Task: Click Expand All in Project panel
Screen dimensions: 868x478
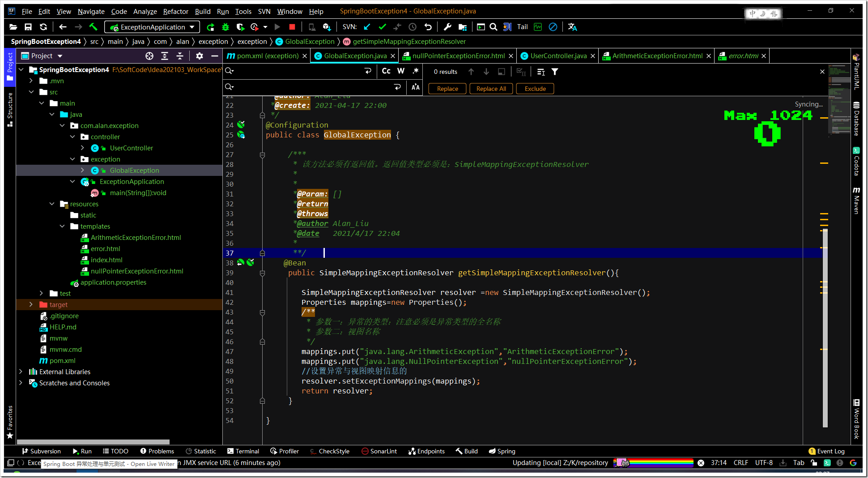Action: tap(165, 56)
